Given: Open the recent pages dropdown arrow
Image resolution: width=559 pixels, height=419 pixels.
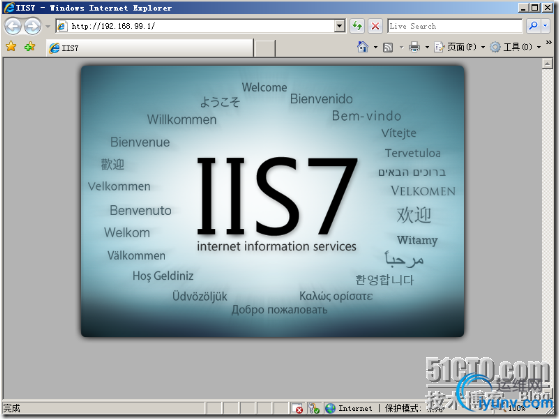Looking at the screenshot, I should coord(48,26).
